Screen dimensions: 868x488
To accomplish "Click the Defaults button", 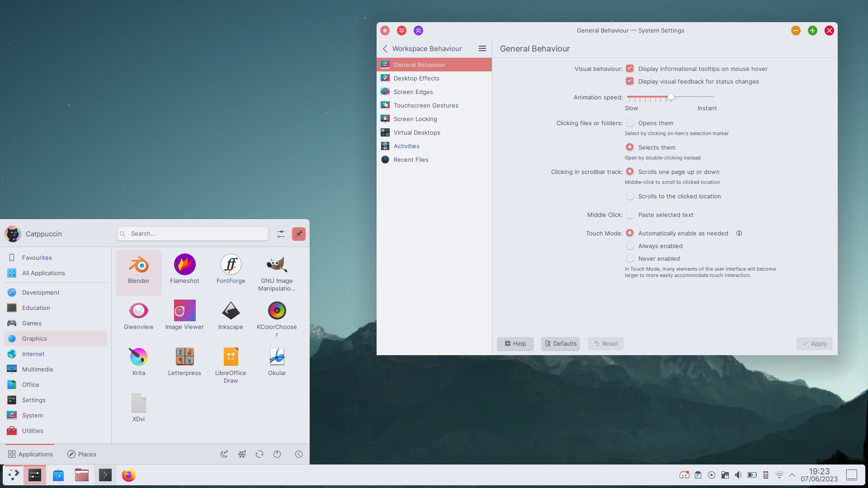I will [561, 343].
